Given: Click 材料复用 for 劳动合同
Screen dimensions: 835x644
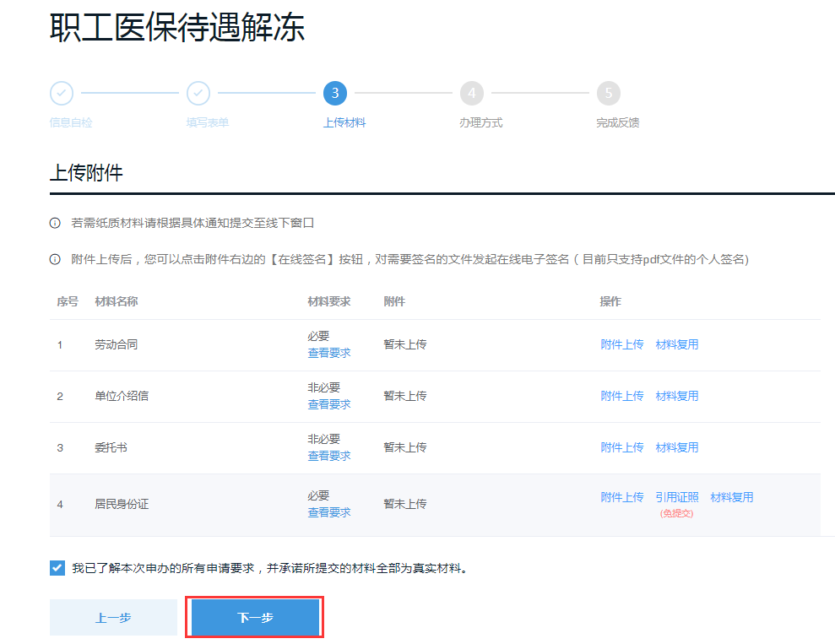Looking at the screenshot, I should click(677, 344).
